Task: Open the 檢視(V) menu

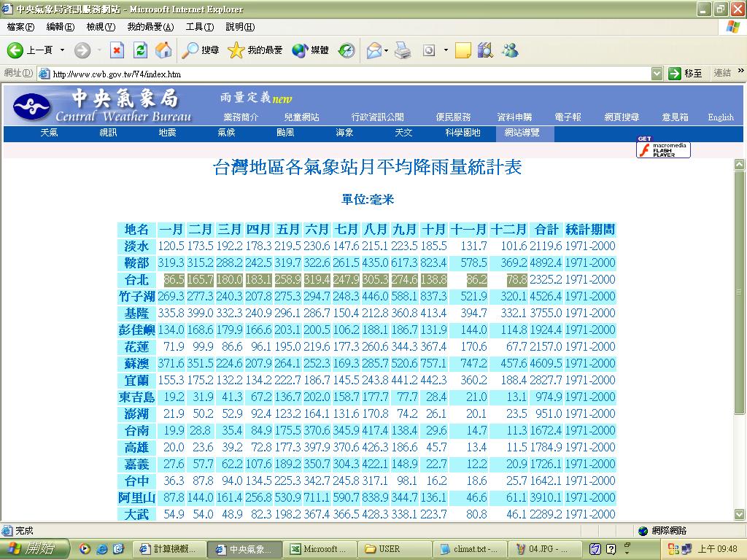Action: (101, 27)
